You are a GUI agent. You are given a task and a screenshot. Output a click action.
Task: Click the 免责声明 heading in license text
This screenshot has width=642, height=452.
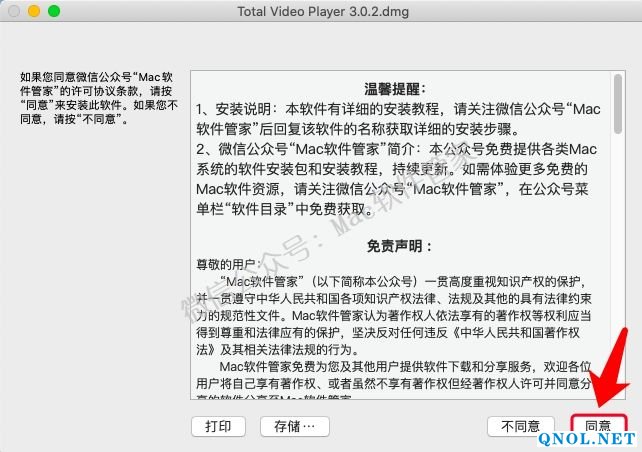point(399,246)
